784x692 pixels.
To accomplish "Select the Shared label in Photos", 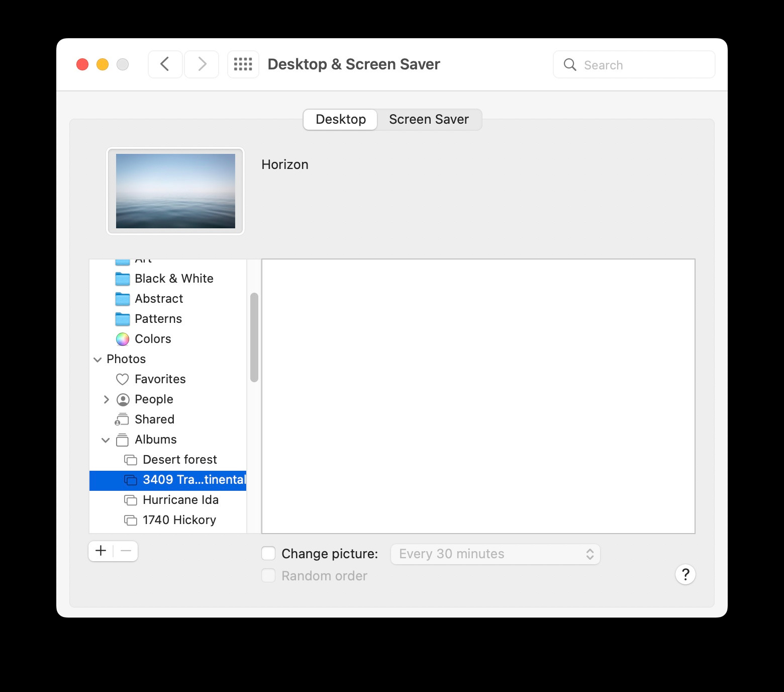I will point(155,419).
